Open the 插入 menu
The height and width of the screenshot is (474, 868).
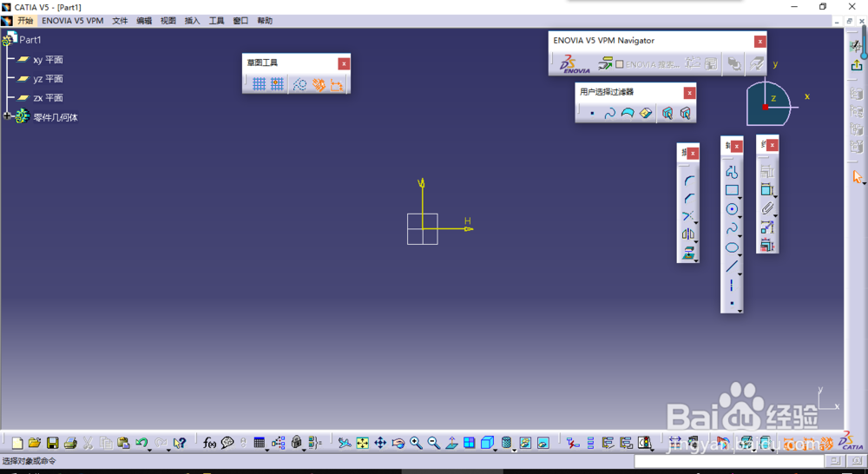click(192, 21)
